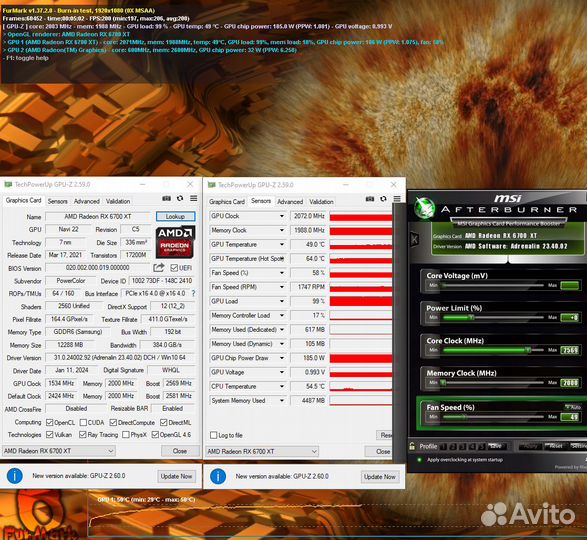Click Update Now in right GPU-Z notification

(x=379, y=476)
